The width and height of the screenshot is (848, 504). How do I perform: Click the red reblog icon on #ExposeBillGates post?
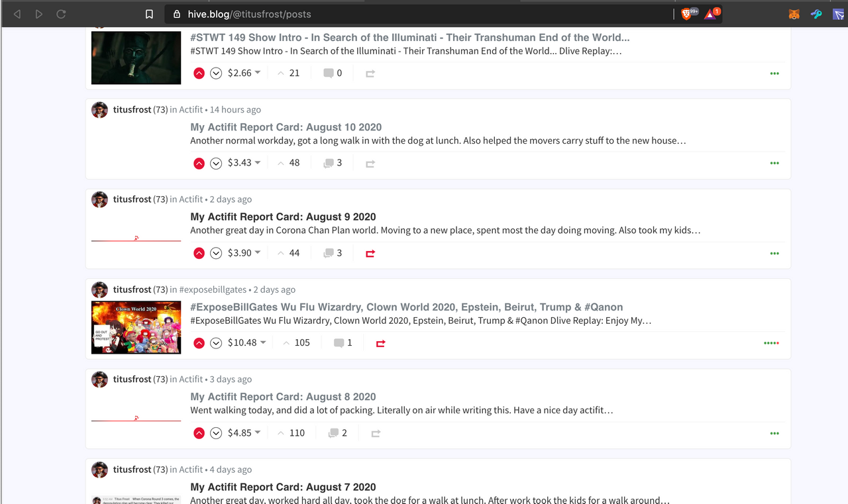pos(380,343)
